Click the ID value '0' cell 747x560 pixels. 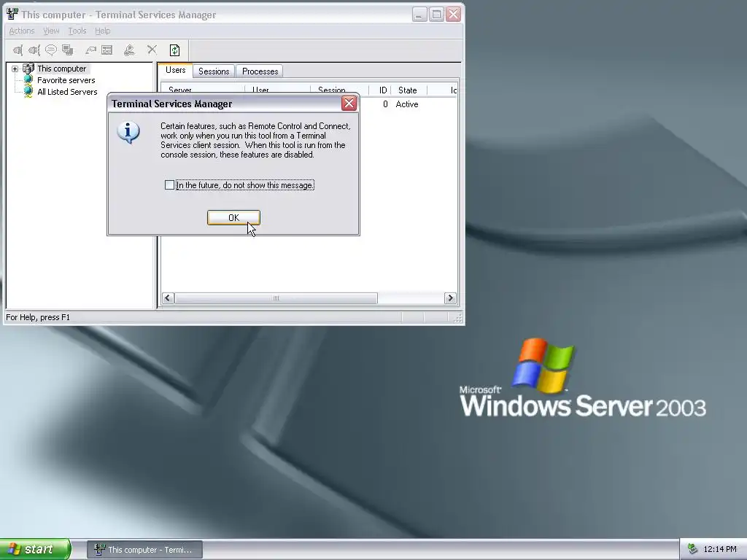click(x=385, y=104)
